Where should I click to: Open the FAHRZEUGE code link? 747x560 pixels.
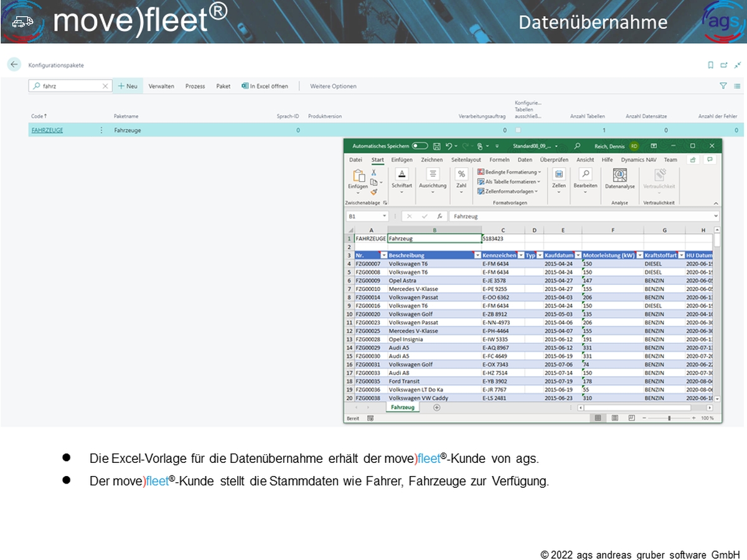(47, 131)
